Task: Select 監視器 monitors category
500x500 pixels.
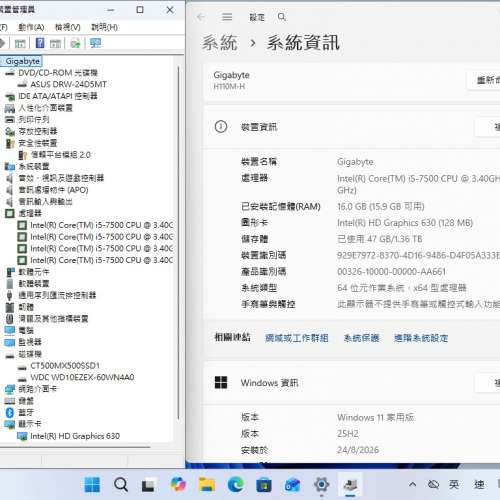Action: pyautogui.click(x=30, y=342)
